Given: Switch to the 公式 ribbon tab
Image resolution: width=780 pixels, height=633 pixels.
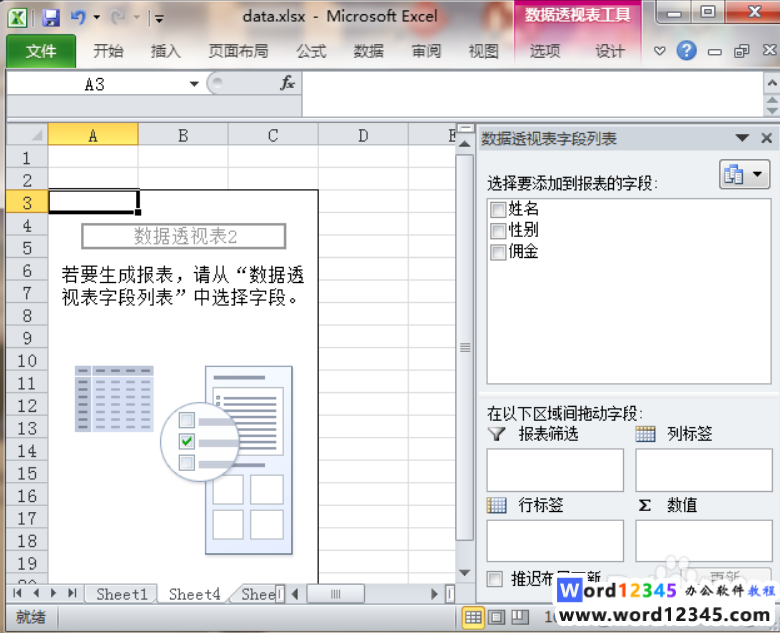Looking at the screenshot, I should (311, 51).
